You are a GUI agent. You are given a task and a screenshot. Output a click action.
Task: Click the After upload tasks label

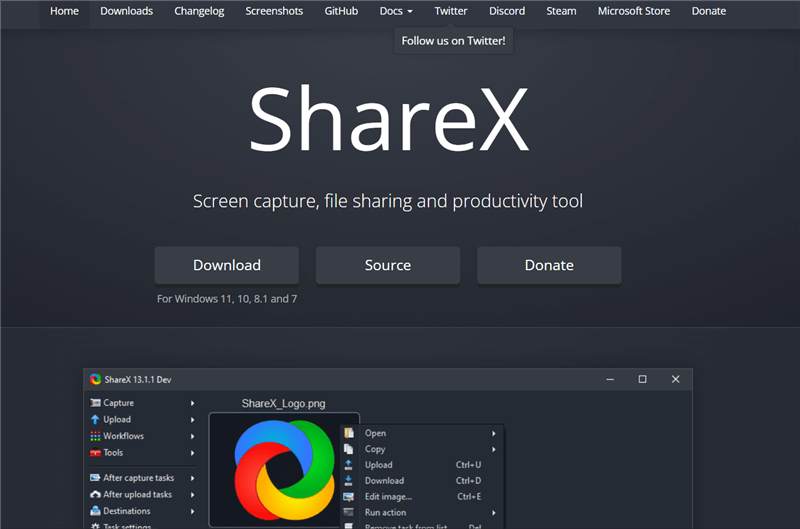click(138, 494)
